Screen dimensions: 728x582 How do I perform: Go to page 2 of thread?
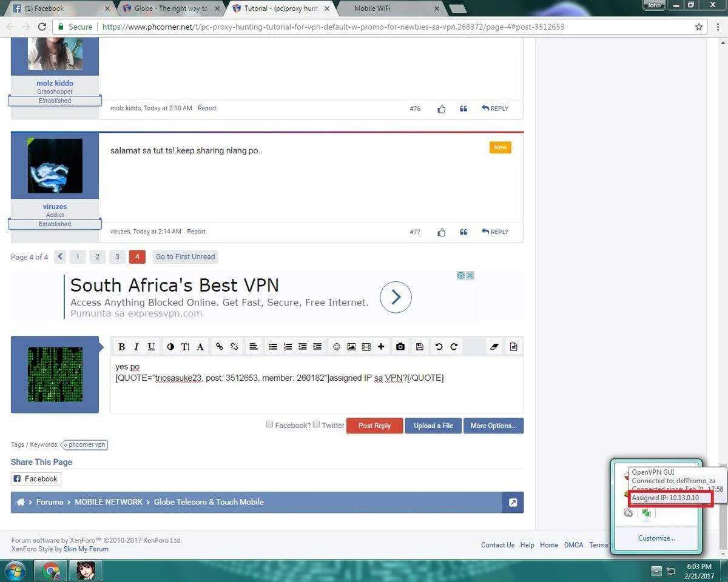97,256
